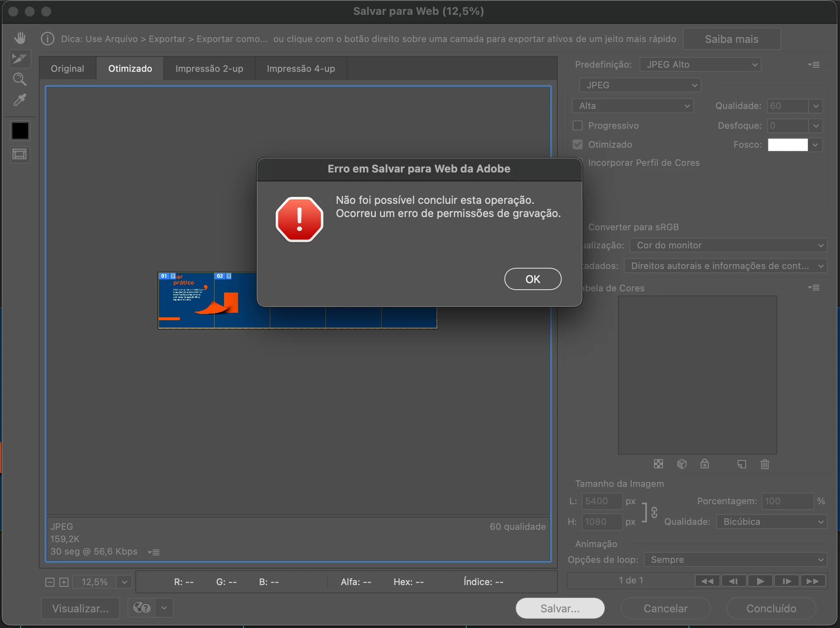The image size is (840, 628).
Task: Switch to the Original tab
Action: tap(67, 68)
